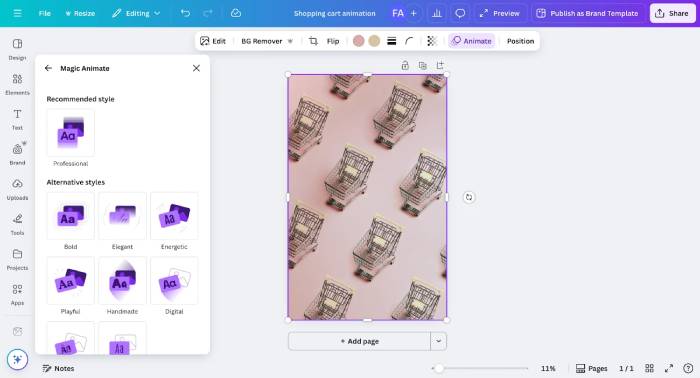Open the Flip option
Viewport: 700px width, 378px height.
[333, 41]
